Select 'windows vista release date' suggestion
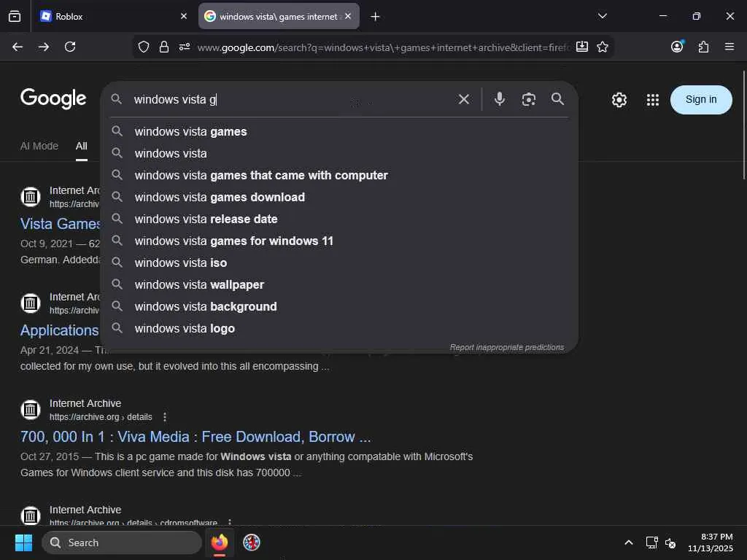747x560 pixels. (339, 219)
